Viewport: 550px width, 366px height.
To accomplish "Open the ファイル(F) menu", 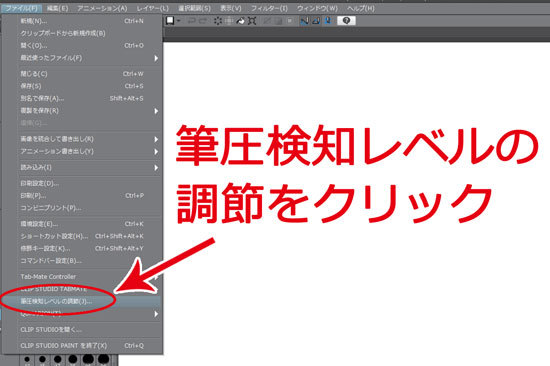I will 22,8.
